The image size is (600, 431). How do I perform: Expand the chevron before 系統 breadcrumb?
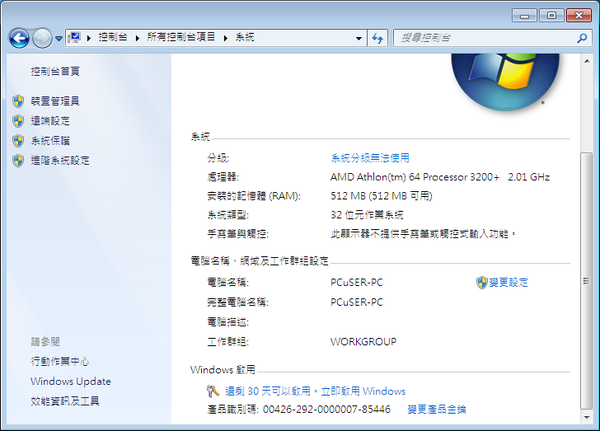click(x=226, y=38)
